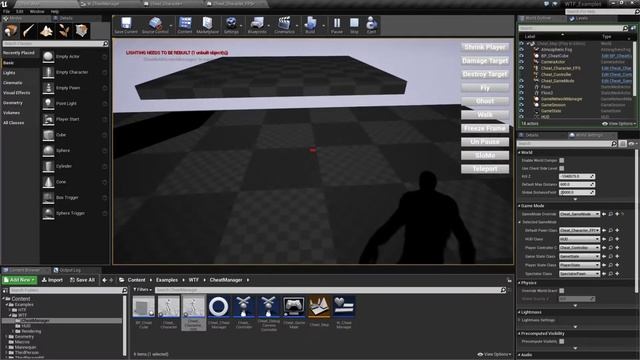Select the Cube basic shape
640x360 pixels.
coord(75,135)
